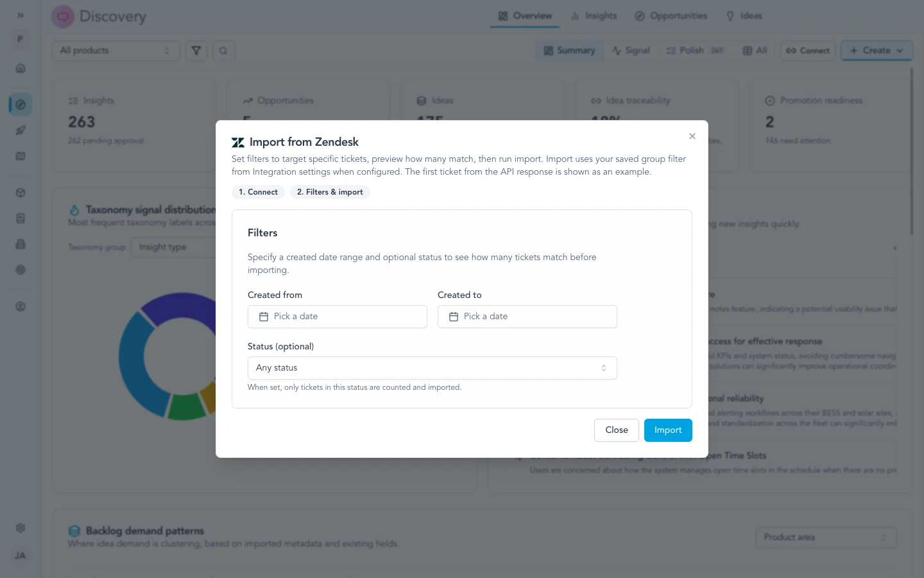Open the Any status dropdown
Image resolution: width=924 pixels, height=578 pixels.
[x=431, y=367]
